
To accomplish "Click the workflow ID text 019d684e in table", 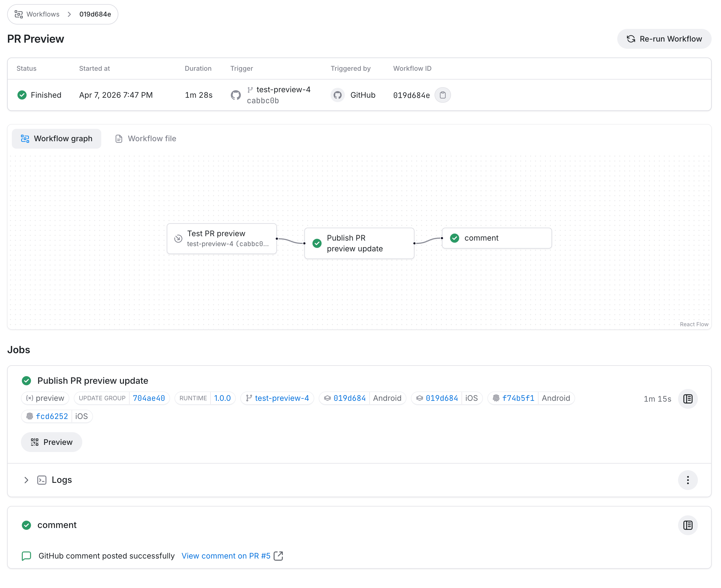I will (411, 96).
